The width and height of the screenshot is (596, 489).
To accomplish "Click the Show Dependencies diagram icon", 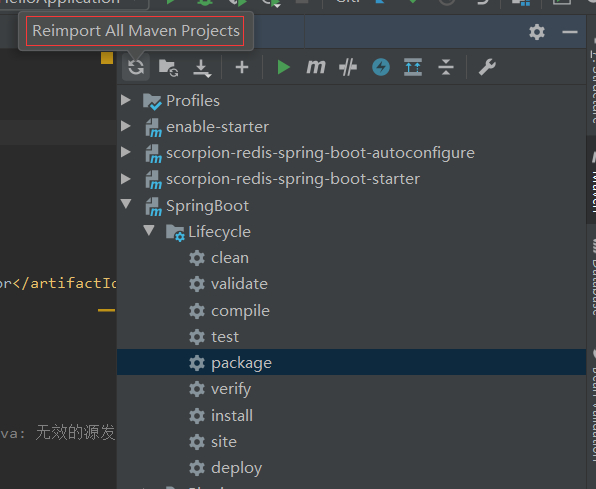I will (x=413, y=67).
